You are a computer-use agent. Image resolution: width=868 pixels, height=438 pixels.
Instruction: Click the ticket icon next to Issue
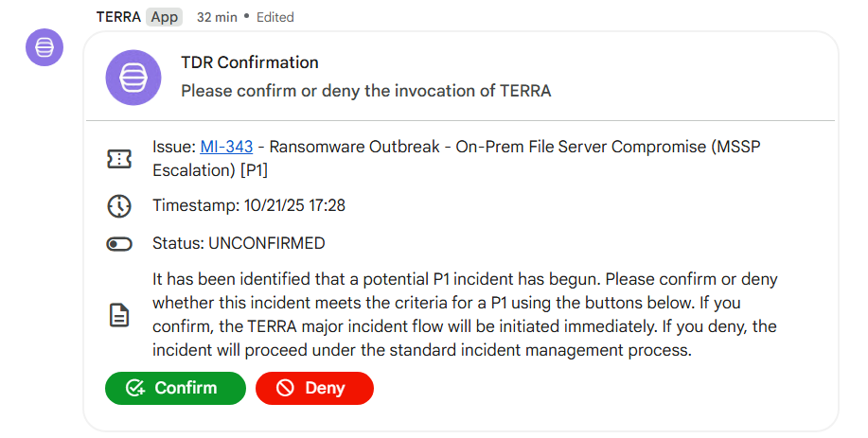click(119, 159)
